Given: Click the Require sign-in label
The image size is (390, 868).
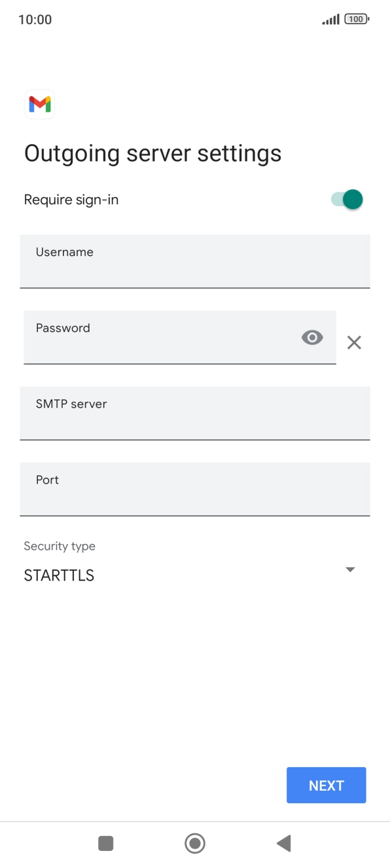Looking at the screenshot, I should tap(71, 199).
